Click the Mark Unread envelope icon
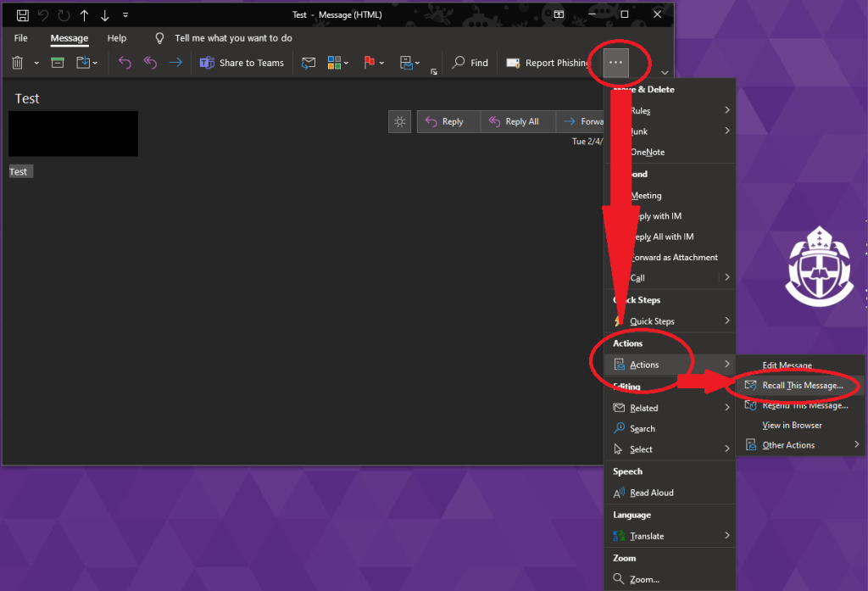This screenshot has width=868, height=591. 309,63
